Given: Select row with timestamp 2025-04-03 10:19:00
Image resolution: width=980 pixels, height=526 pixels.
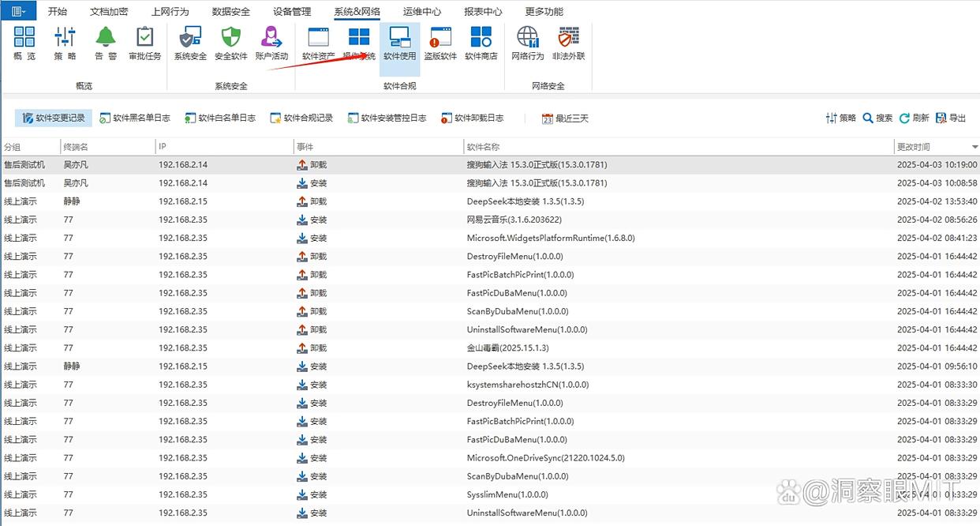Looking at the screenshot, I should point(490,164).
